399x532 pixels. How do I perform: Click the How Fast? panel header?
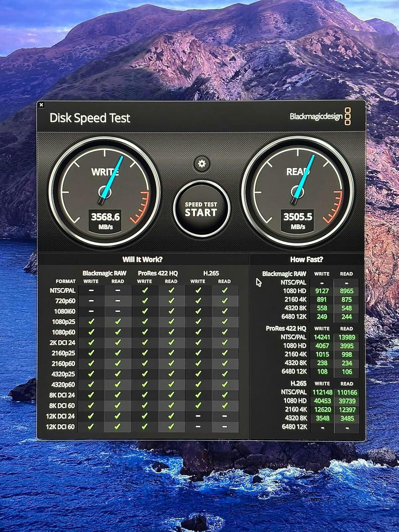pos(306,260)
